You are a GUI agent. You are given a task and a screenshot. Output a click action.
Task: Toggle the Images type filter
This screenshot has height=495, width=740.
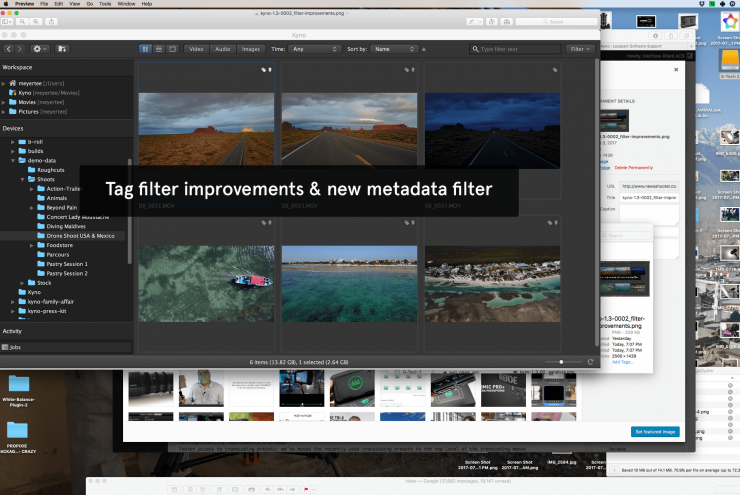251,48
